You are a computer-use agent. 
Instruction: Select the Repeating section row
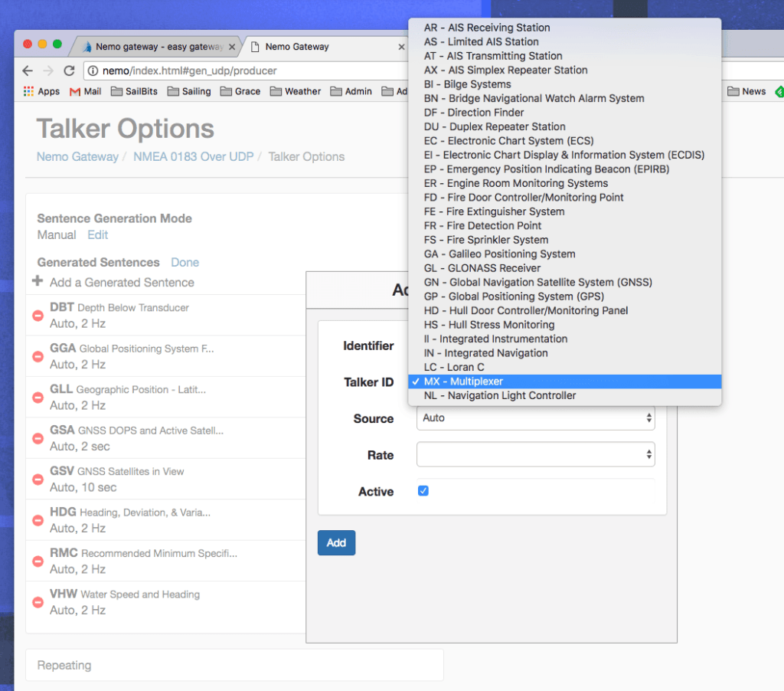pyautogui.click(x=234, y=665)
